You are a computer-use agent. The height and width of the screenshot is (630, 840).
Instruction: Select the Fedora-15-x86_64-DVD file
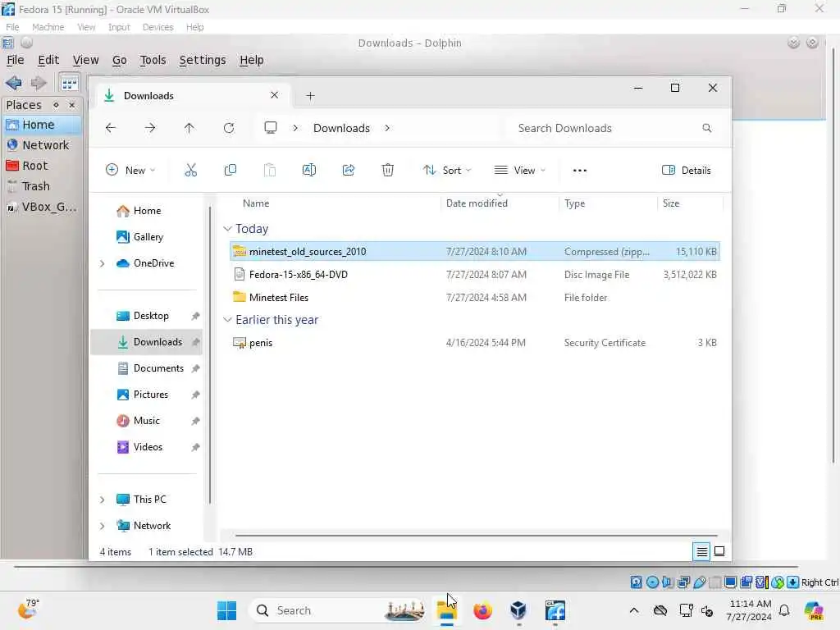pos(475,275)
